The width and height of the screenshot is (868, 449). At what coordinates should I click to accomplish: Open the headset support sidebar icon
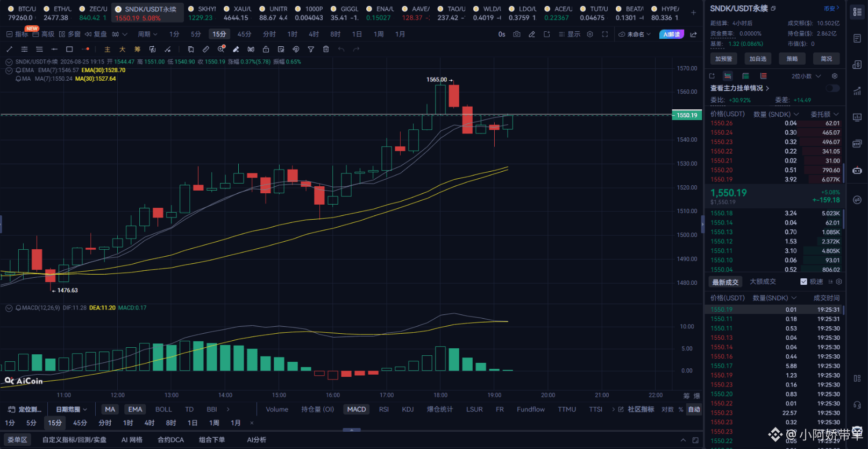857,405
